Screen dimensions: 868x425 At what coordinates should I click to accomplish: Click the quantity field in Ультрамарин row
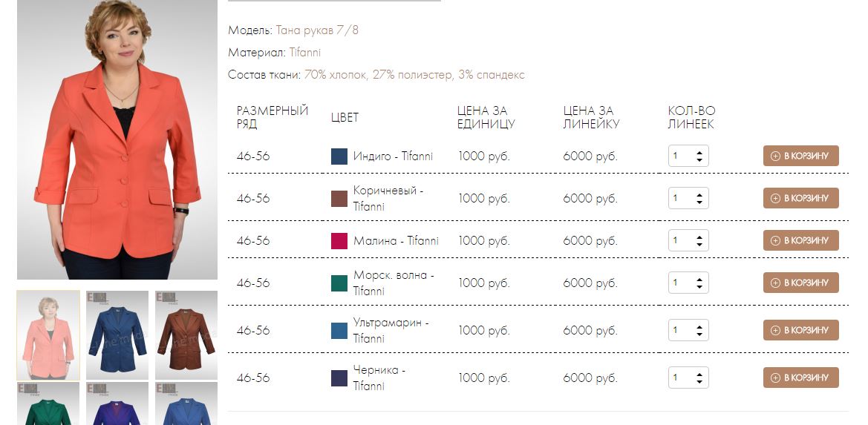click(688, 330)
